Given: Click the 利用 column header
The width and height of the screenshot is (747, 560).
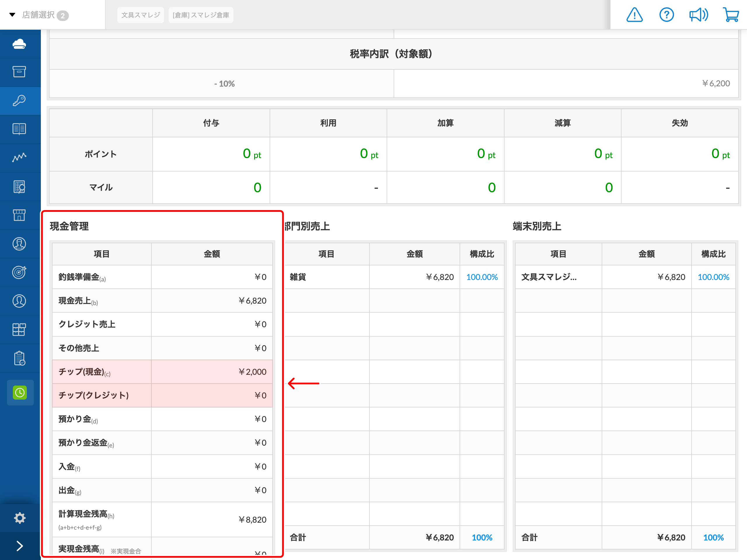Looking at the screenshot, I should coord(328,123).
